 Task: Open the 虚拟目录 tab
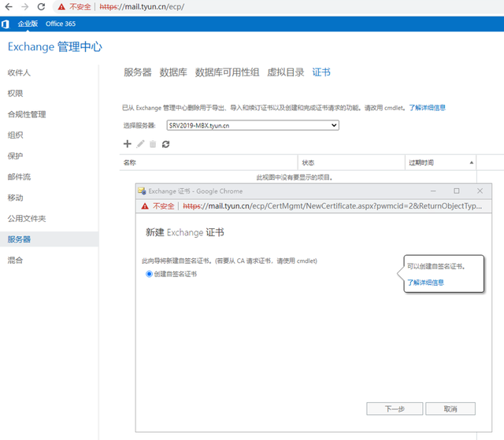click(285, 72)
